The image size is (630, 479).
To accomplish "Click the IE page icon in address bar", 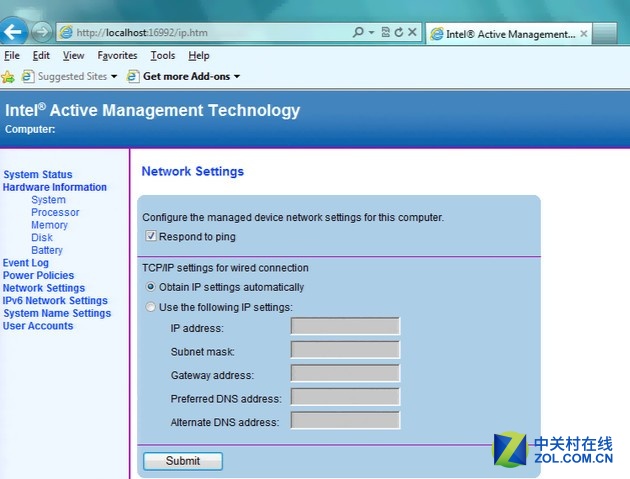I will coord(66,32).
